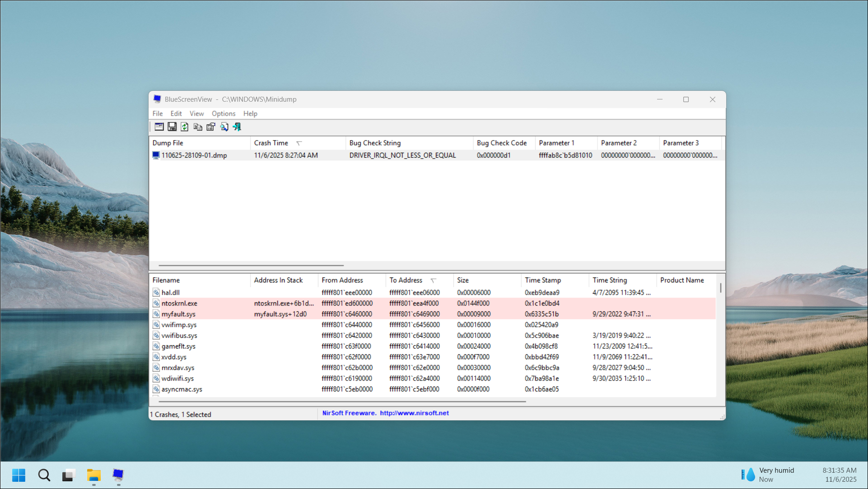Sort dumps by Crash Time column
This screenshot has width=868, height=489.
coord(271,143)
